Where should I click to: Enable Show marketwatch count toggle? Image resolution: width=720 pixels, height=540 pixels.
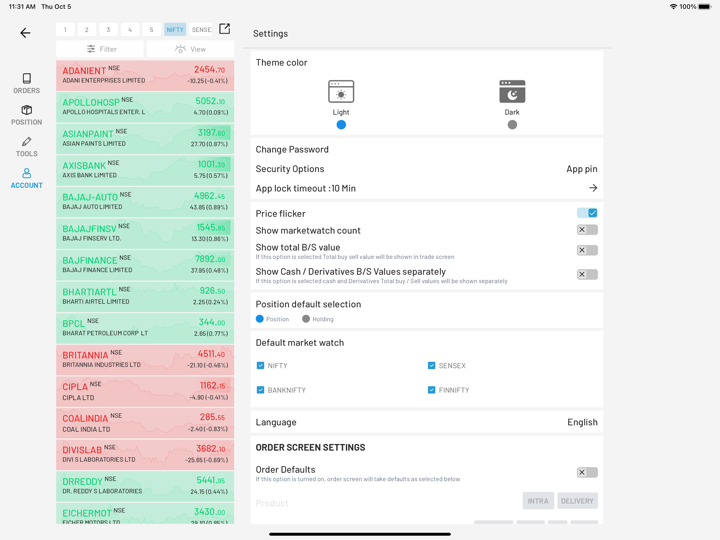click(x=587, y=230)
